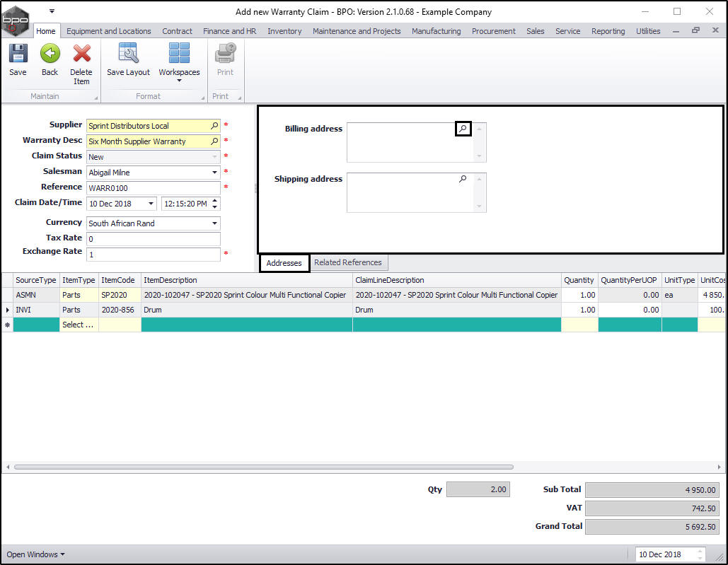This screenshot has height=565, width=728.
Task: Select the ASMN source type cell
Action: pos(36,295)
